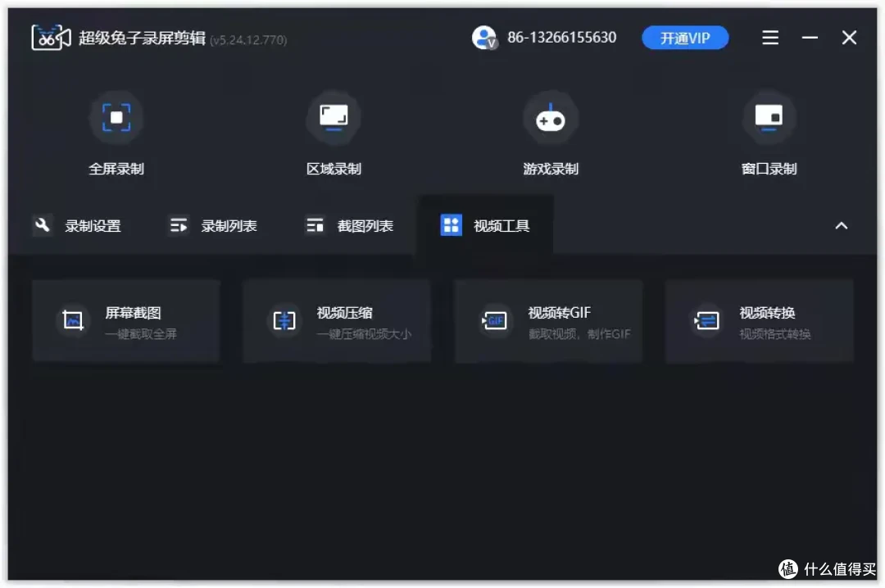This screenshot has width=885, height=588.
Task: Pick the 窗口录制 window recording icon
Action: [769, 117]
